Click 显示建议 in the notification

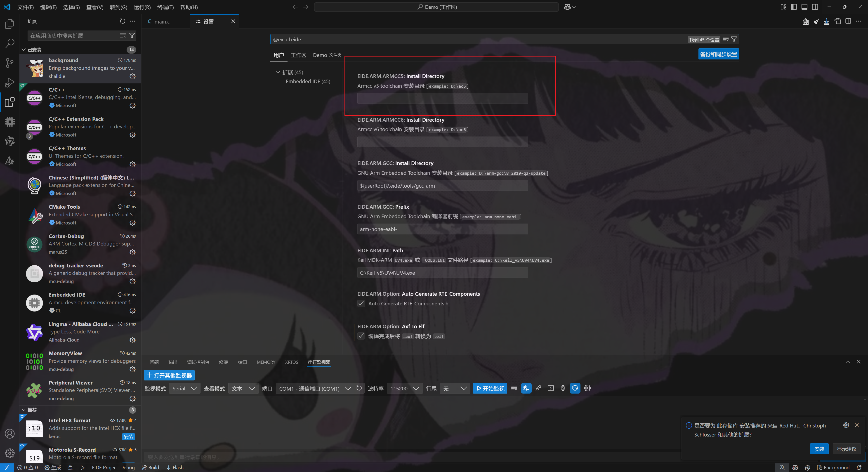[847, 449]
